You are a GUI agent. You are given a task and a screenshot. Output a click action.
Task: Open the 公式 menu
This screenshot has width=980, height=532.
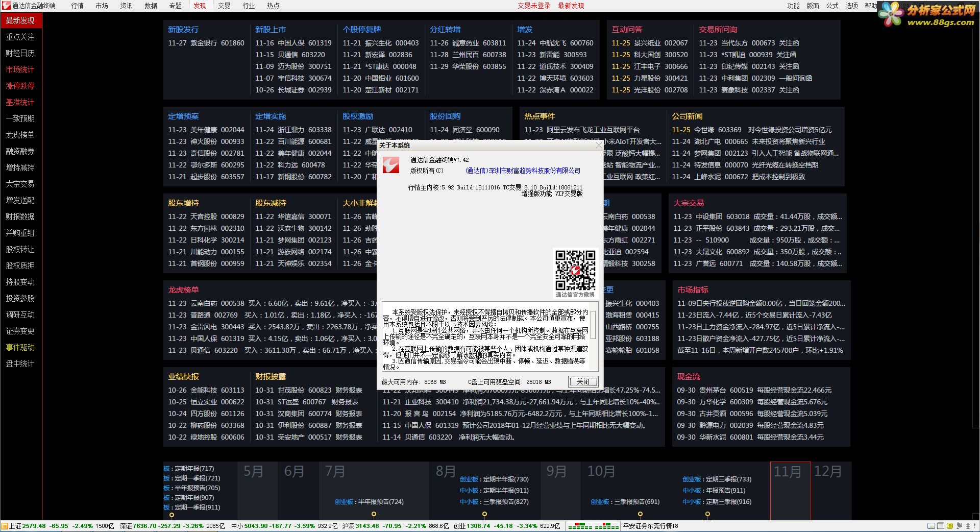click(x=832, y=6)
